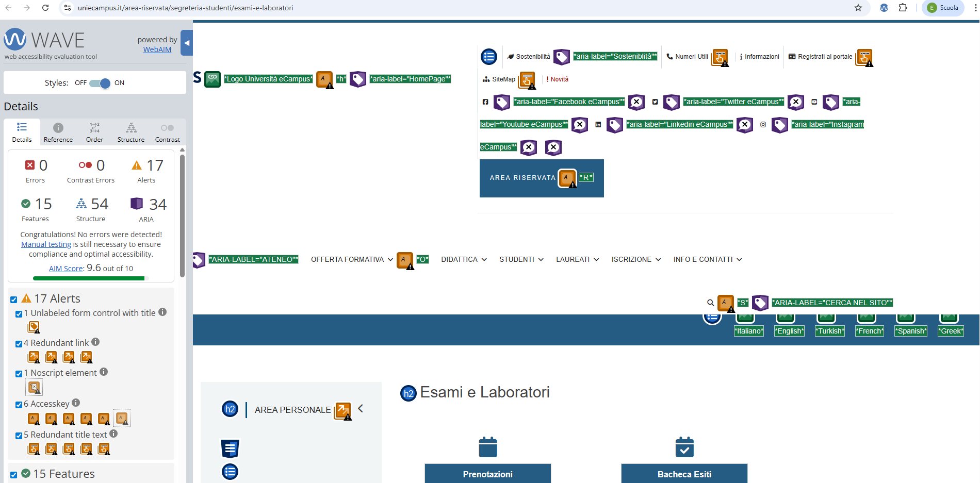
Task: Click the redundant title icon beside Numeri Utili
Action: point(720,57)
